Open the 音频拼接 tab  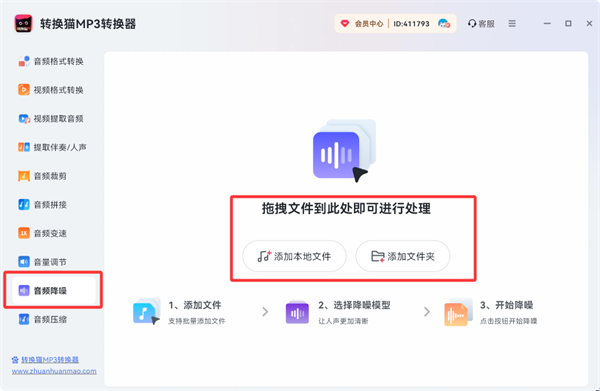pyautogui.click(x=53, y=205)
